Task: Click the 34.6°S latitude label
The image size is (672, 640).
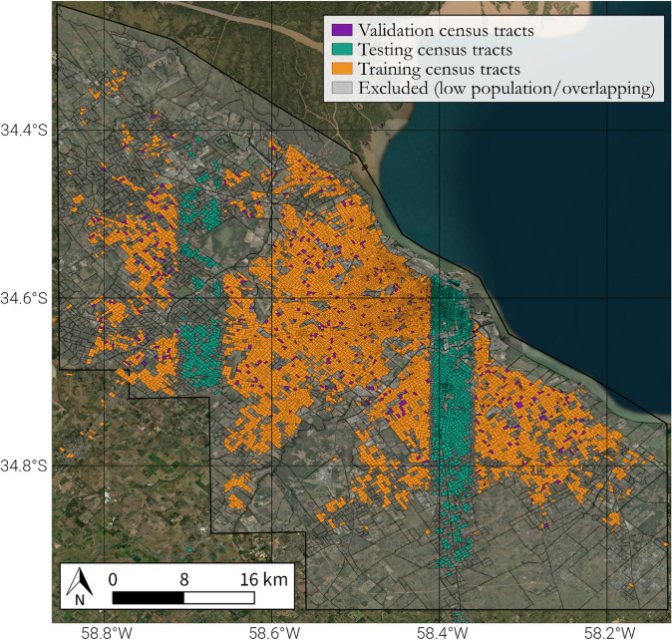Action: 24,298
